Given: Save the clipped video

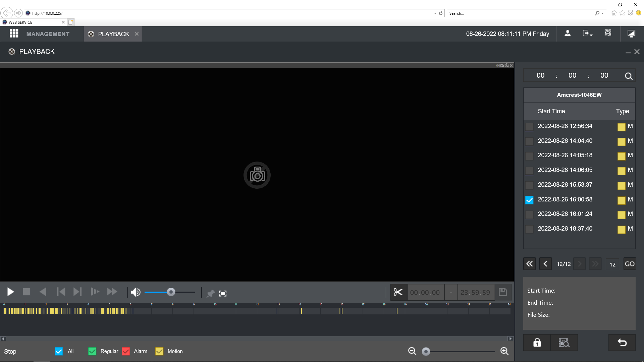Looking at the screenshot, I should pyautogui.click(x=503, y=292).
